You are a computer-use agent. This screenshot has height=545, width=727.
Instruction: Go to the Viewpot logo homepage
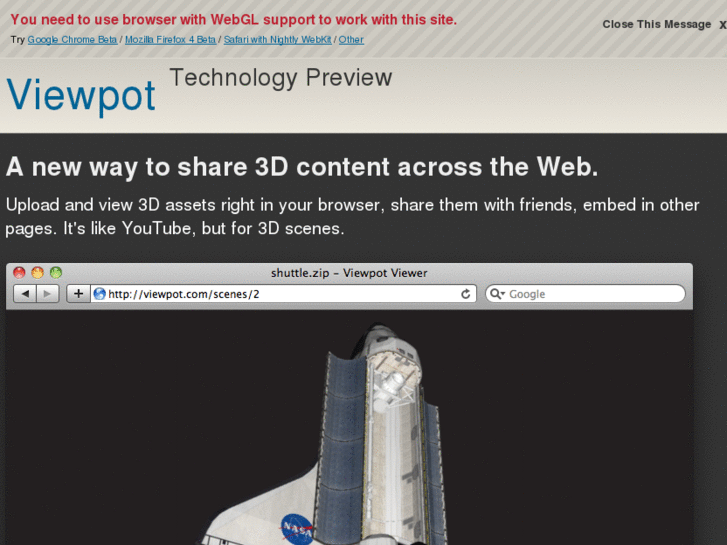[81, 95]
